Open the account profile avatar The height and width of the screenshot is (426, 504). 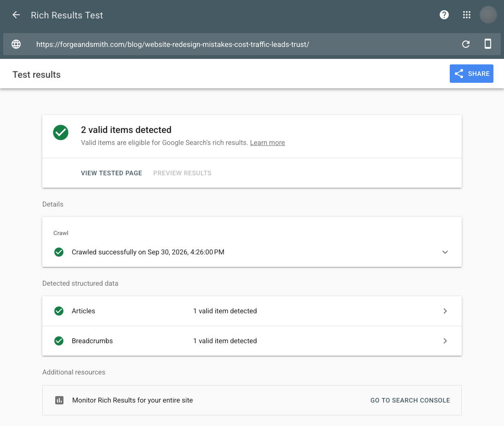click(488, 15)
